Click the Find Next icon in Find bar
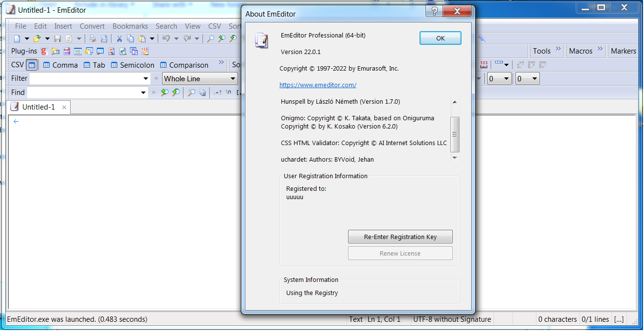The image size is (644, 333). (176, 92)
